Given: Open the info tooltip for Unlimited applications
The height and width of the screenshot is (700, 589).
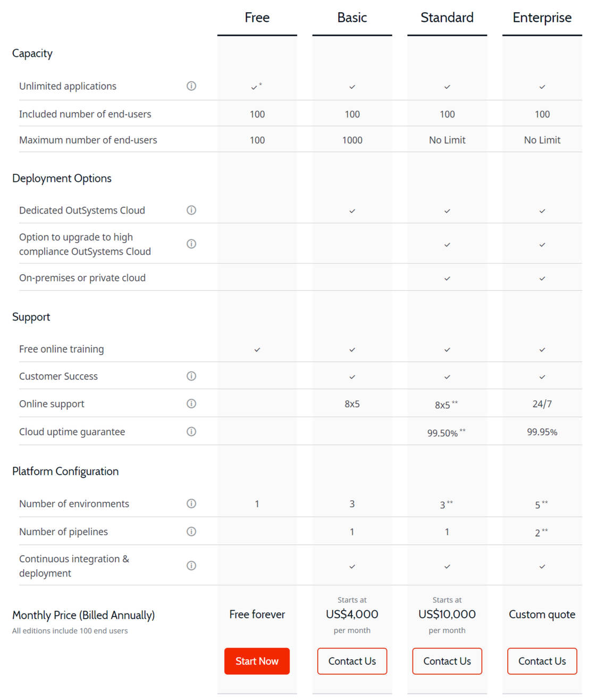Looking at the screenshot, I should [191, 86].
